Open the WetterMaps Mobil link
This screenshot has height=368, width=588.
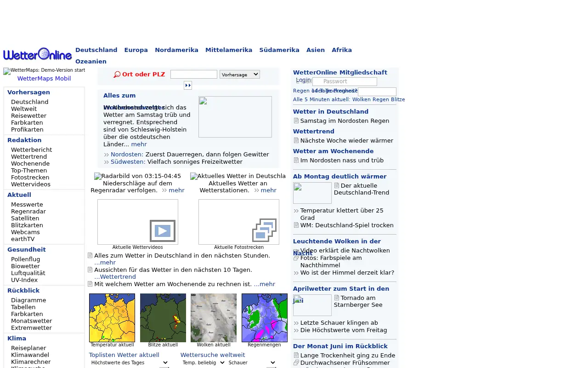click(x=44, y=79)
